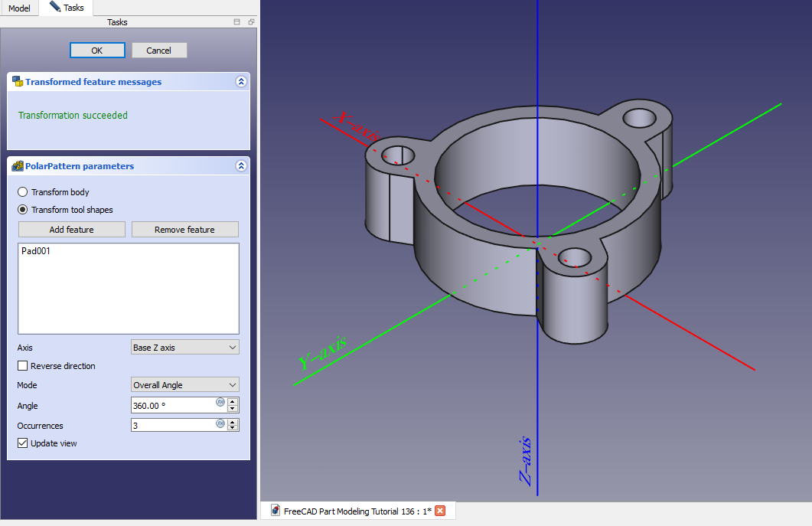Screen dimensions: 812x526
Task: Enable the Reverse direction checkbox
Action: point(23,366)
